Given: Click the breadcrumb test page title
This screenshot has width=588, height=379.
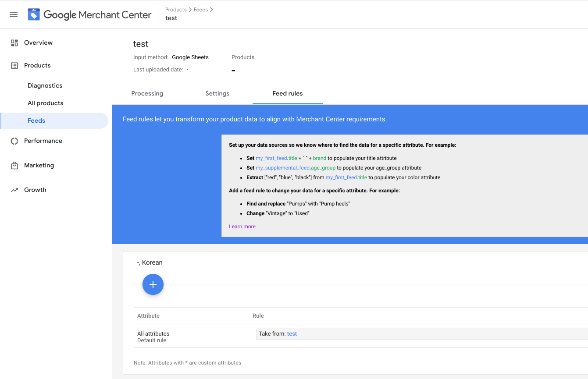Looking at the screenshot, I should pos(171,18).
